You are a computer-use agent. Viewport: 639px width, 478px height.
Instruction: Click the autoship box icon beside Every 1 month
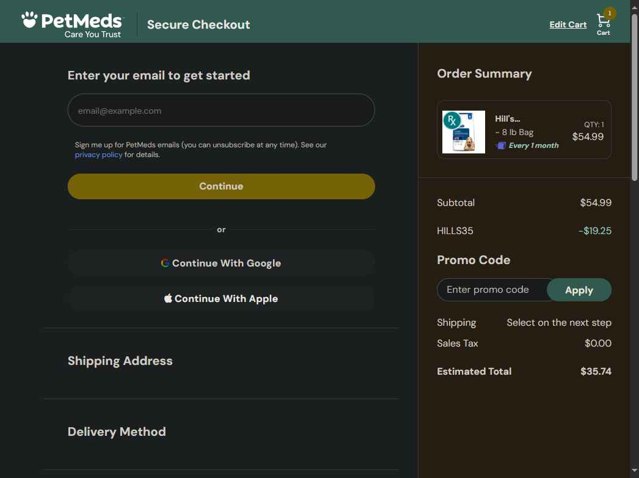coord(501,145)
